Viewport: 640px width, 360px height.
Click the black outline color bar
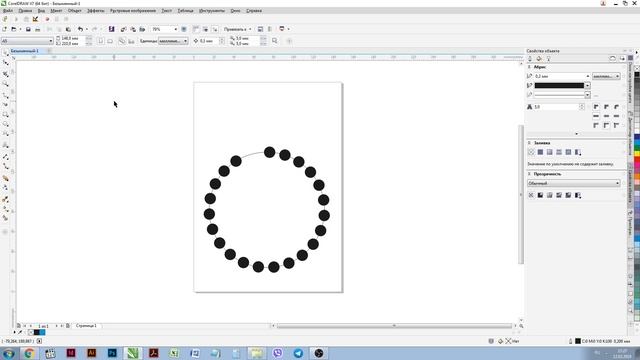pyautogui.click(x=559, y=86)
